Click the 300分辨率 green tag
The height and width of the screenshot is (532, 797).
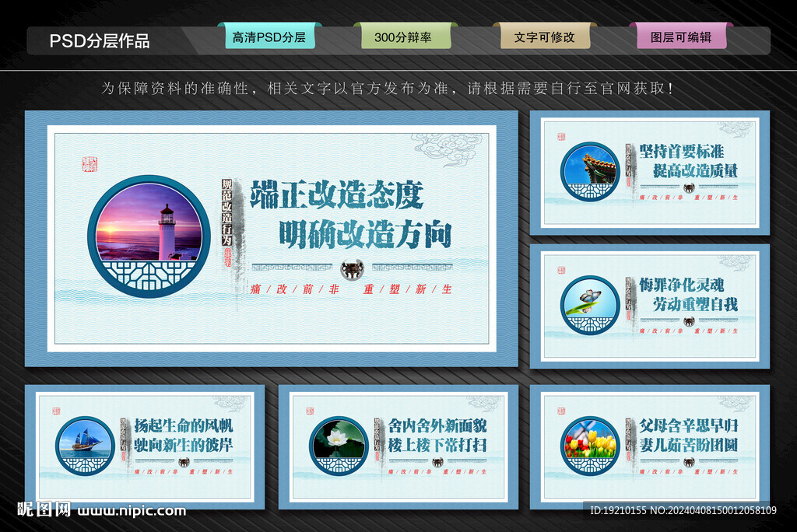coord(406,37)
